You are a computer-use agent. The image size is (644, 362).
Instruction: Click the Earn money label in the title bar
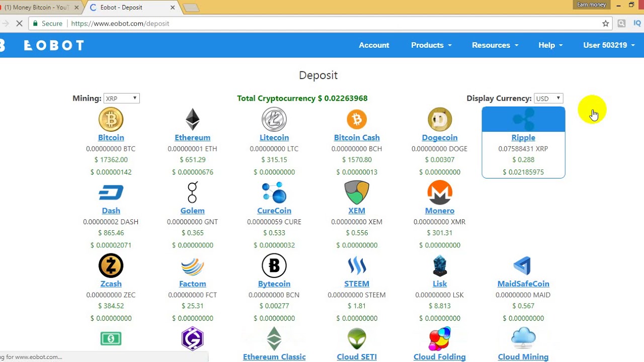point(591,5)
